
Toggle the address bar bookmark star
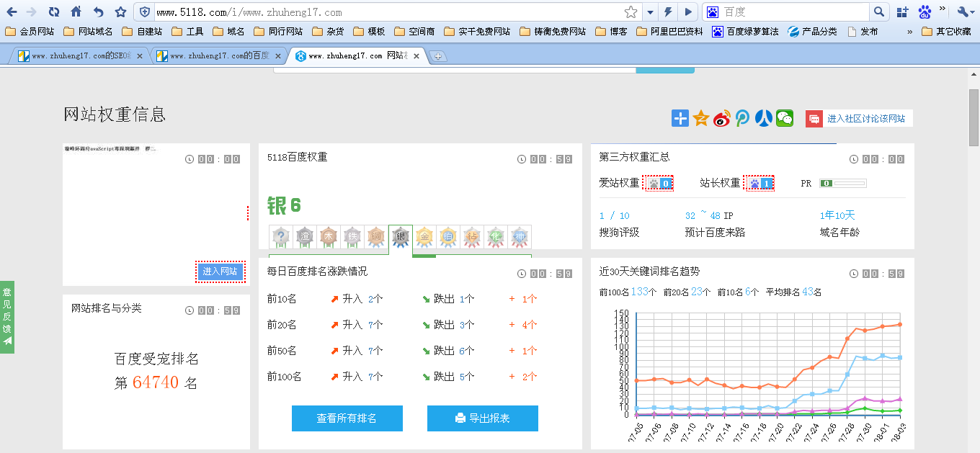click(631, 12)
